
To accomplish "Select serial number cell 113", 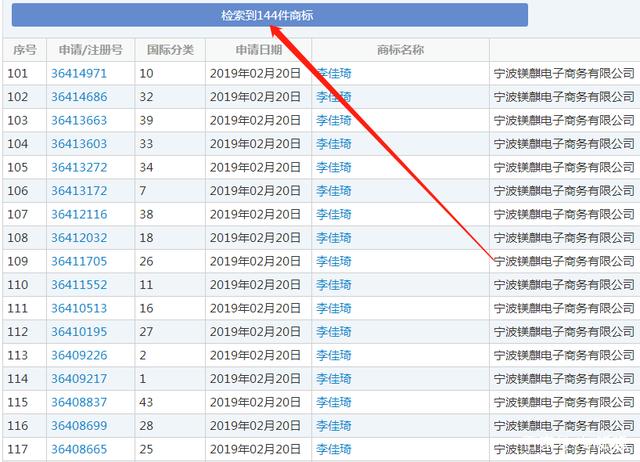I will click(x=18, y=355).
